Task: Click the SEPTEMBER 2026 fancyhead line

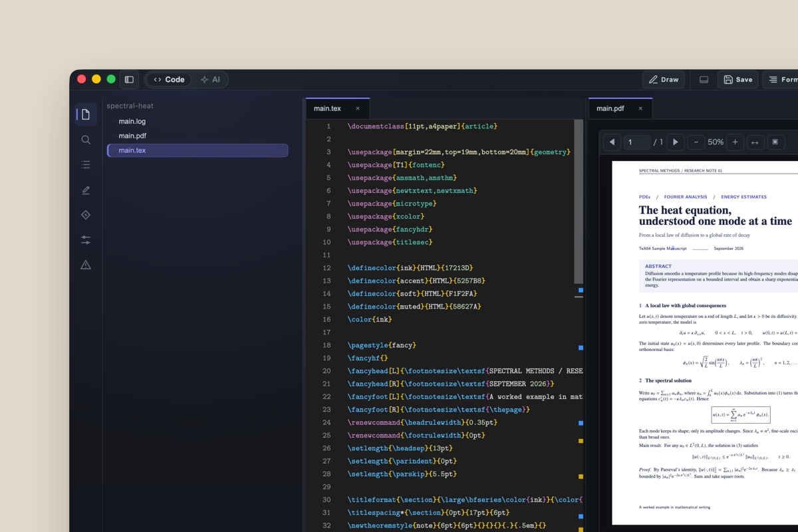Action: pyautogui.click(x=451, y=384)
